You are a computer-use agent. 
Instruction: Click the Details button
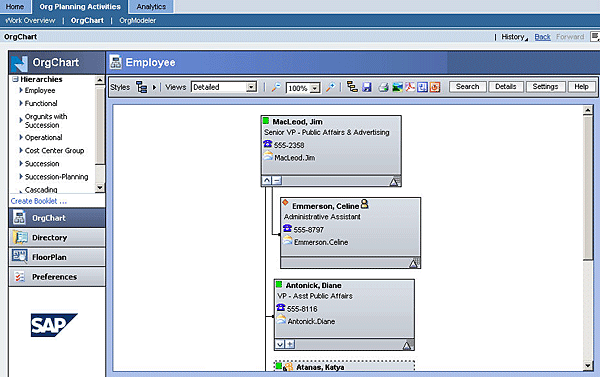506,87
